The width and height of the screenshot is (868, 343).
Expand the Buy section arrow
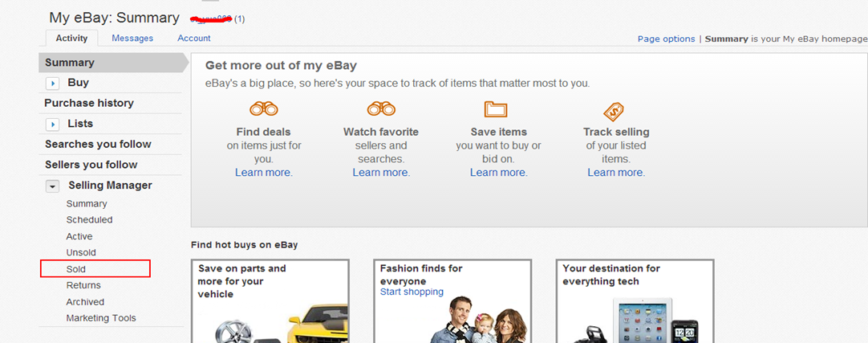(x=52, y=83)
